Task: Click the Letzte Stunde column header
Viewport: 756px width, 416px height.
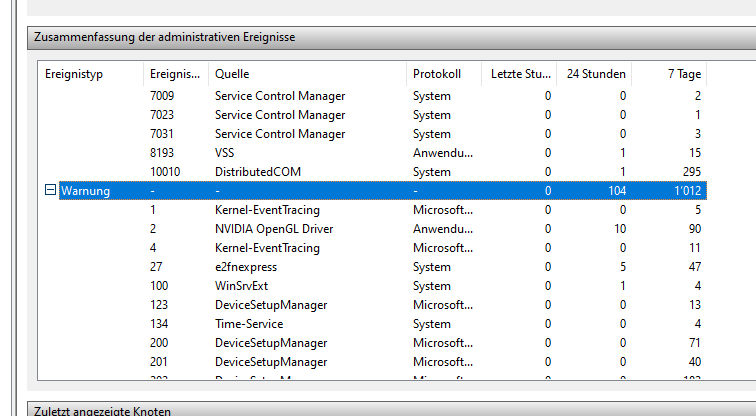Action: tap(518, 74)
